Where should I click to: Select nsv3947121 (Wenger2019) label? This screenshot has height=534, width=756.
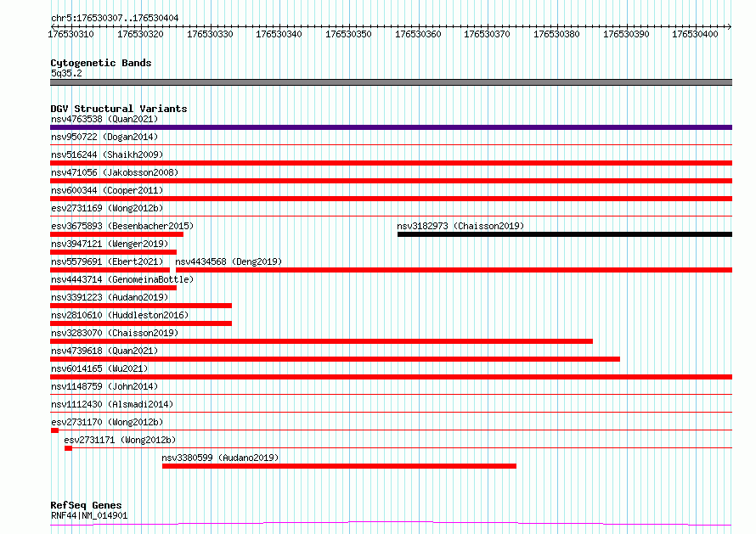coord(110,244)
